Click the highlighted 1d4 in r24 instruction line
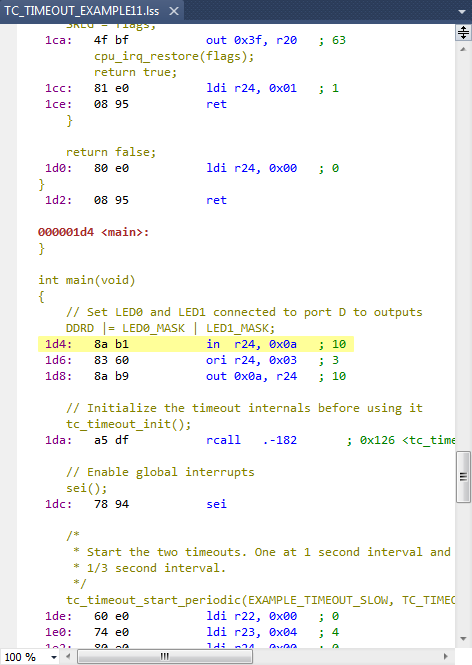Image resolution: width=472 pixels, height=665 pixels. click(196, 344)
